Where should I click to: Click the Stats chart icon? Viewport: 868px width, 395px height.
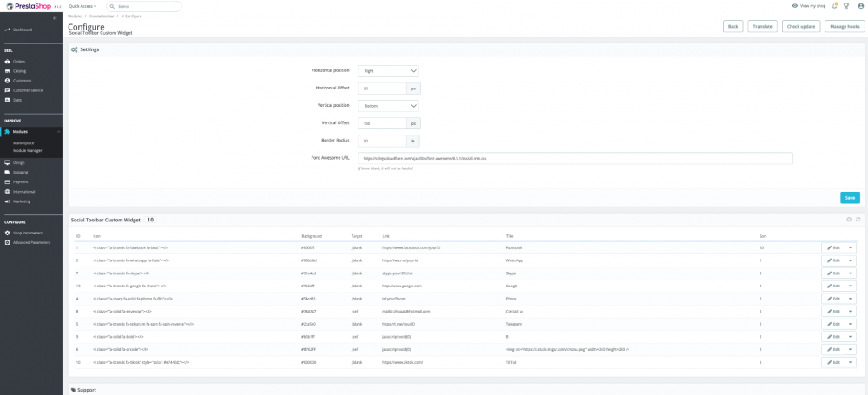tap(8, 100)
